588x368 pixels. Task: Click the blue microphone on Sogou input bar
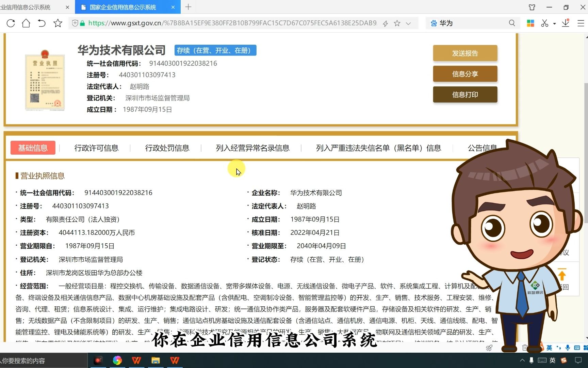click(568, 348)
